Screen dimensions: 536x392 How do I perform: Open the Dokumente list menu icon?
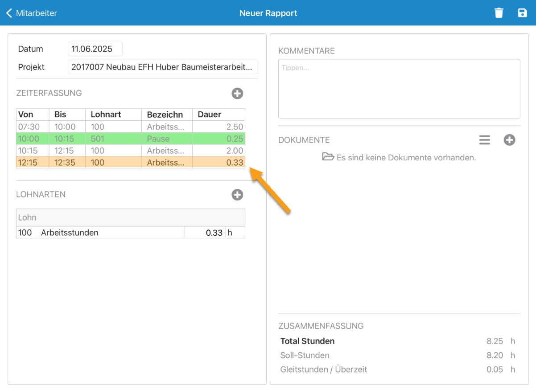click(485, 140)
